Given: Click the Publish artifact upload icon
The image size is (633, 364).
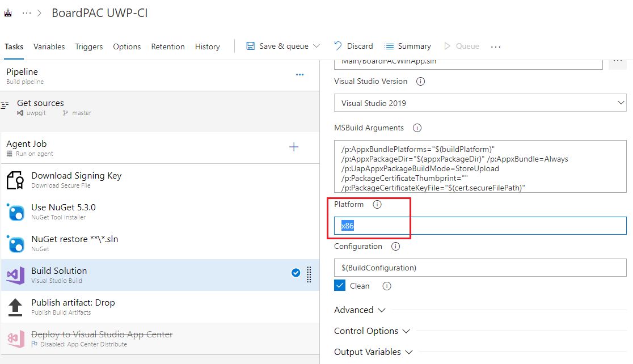Looking at the screenshot, I should [x=15, y=307].
